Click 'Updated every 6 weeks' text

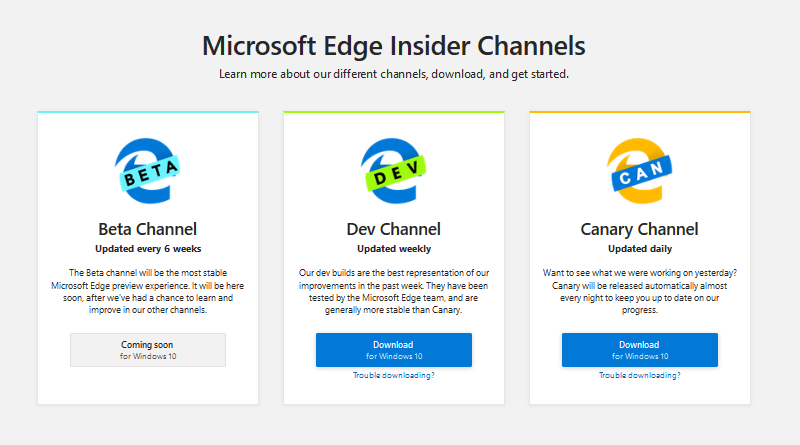pyautogui.click(x=148, y=249)
